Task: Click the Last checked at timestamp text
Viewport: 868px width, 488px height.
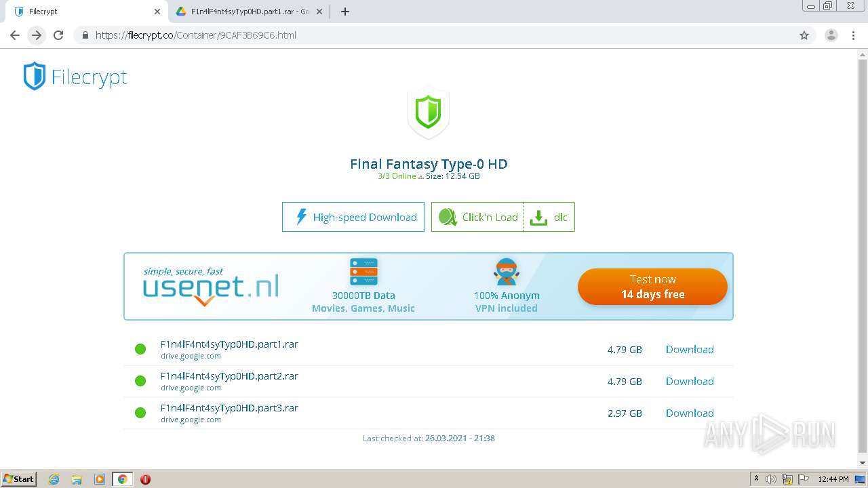Action: tap(429, 438)
